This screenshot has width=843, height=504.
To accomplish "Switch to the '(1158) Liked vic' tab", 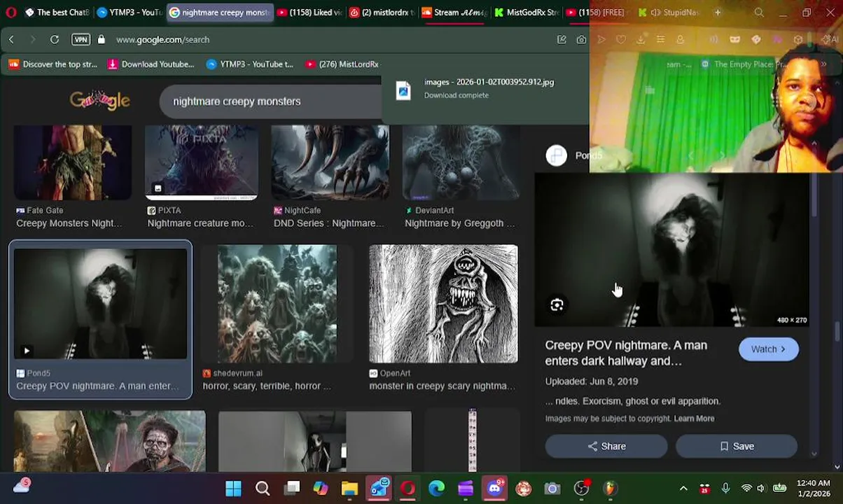I will pyautogui.click(x=308, y=13).
